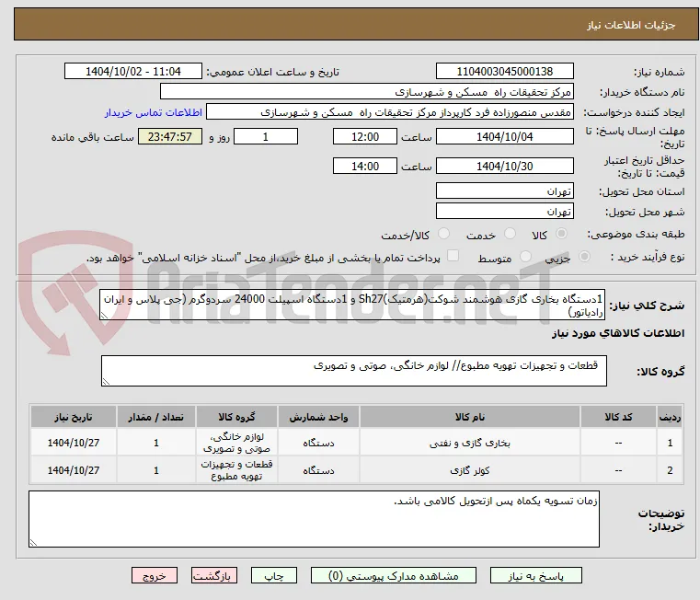Viewport: 700px width, 600px height.
Task: Click the دستگاه unit cell for بخاری گازی
Action: coord(318,443)
